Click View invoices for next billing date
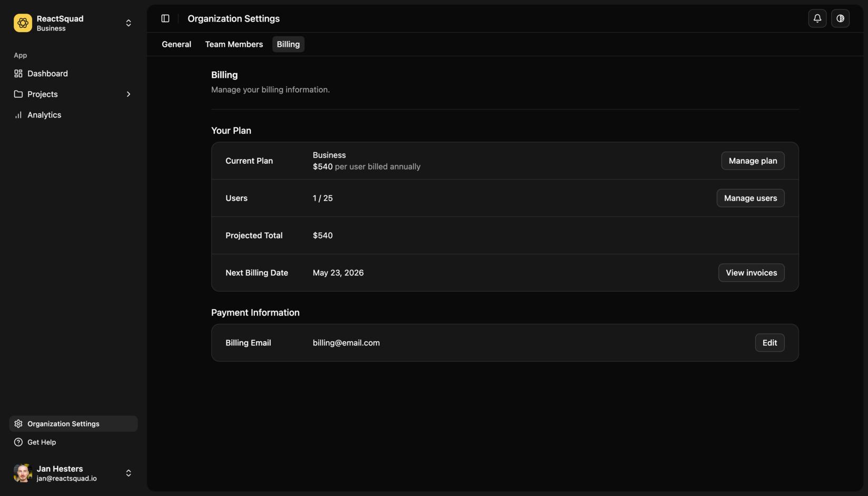Viewport: 868px width, 496px height. (751, 272)
